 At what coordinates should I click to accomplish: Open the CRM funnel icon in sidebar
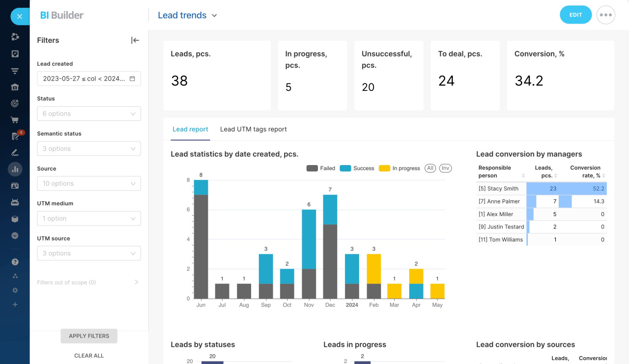(15, 71)
